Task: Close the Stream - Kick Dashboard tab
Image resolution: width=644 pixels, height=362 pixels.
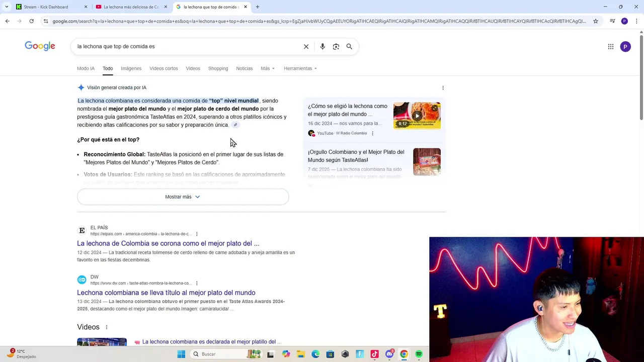Action: [86, 7]
